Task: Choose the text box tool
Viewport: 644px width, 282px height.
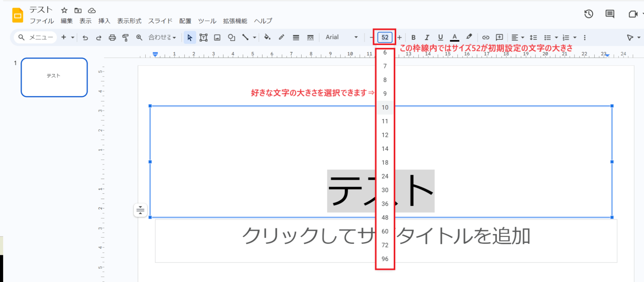Action: click(x=203, y=38)
